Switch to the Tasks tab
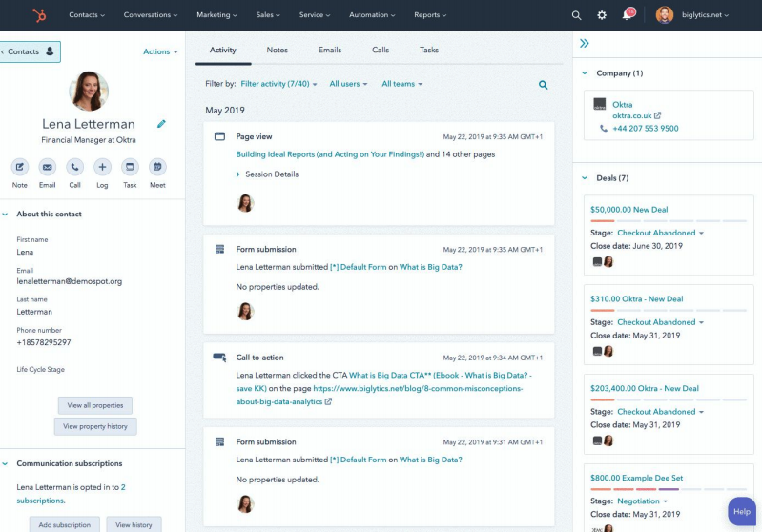This screenshot has width=762, height=532. coord(429,50)
